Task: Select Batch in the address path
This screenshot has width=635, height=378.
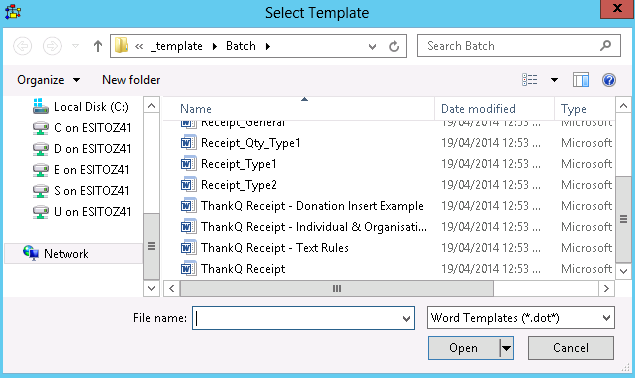Action: 241,46
